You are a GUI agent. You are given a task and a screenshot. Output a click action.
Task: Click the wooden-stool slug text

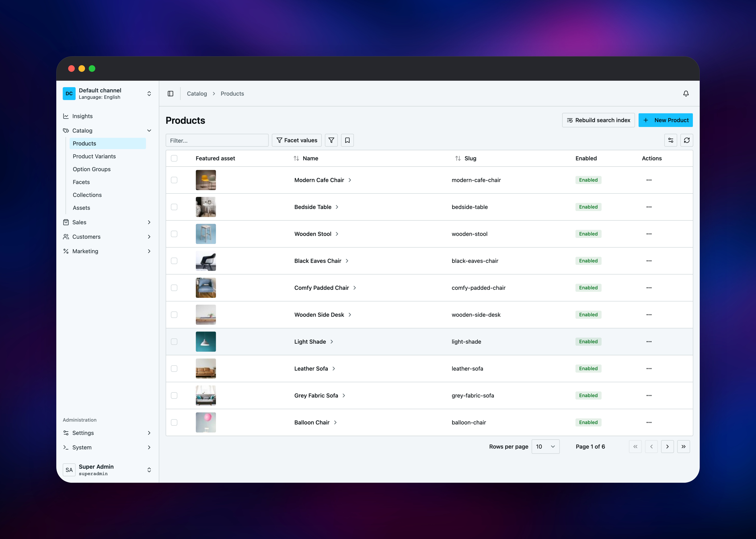click(x=469, y=234)
